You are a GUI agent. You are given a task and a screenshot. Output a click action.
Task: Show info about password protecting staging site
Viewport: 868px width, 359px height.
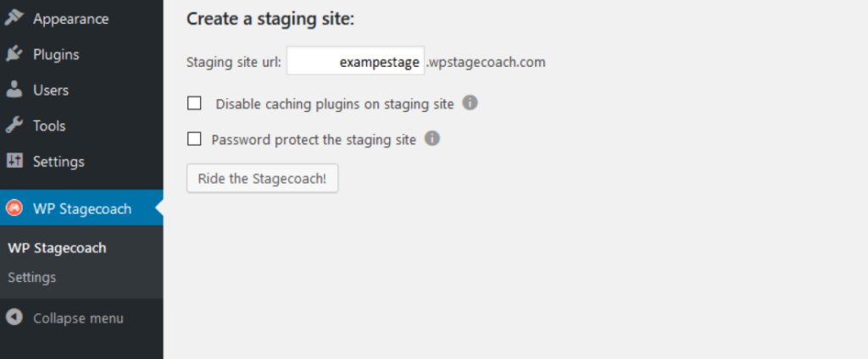tap(432, 139)
